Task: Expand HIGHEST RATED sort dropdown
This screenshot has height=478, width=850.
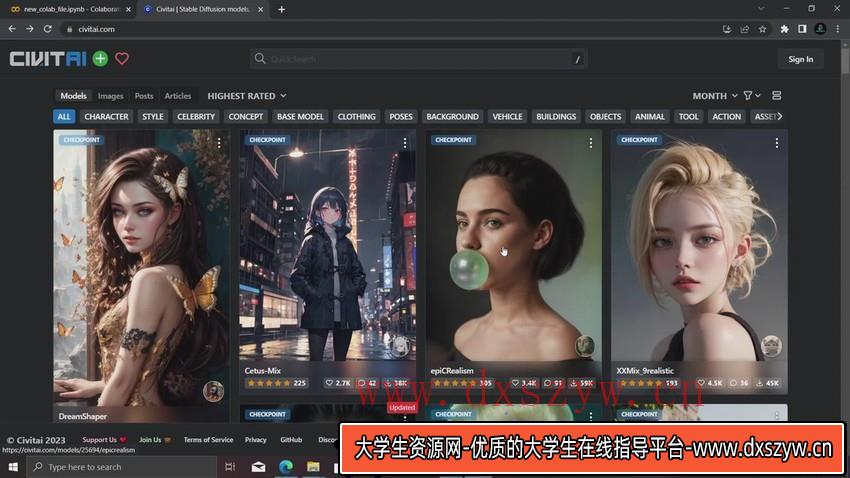Action: click(247, 96)
